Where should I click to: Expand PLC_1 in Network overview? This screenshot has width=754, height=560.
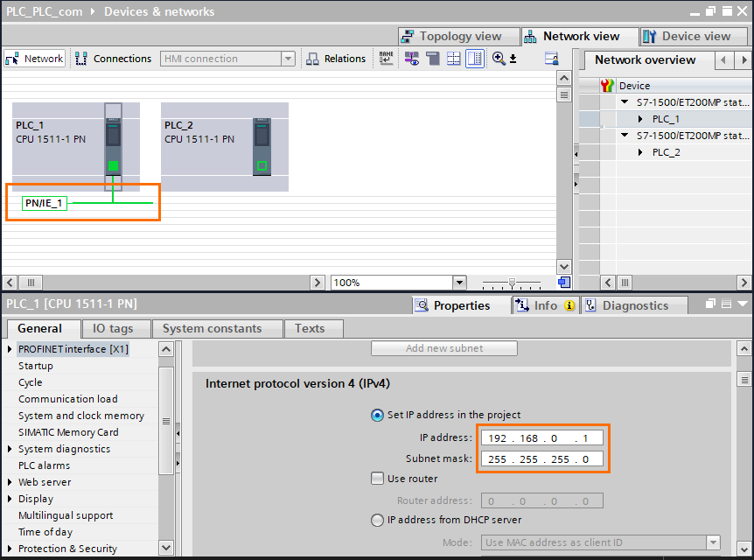[640, 119]
